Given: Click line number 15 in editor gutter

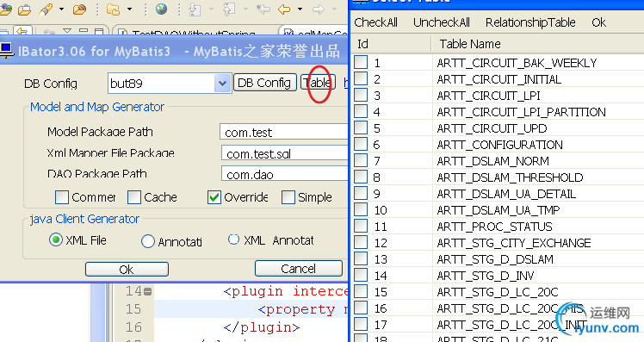Looking at the screenshot, I should point(133,309).
